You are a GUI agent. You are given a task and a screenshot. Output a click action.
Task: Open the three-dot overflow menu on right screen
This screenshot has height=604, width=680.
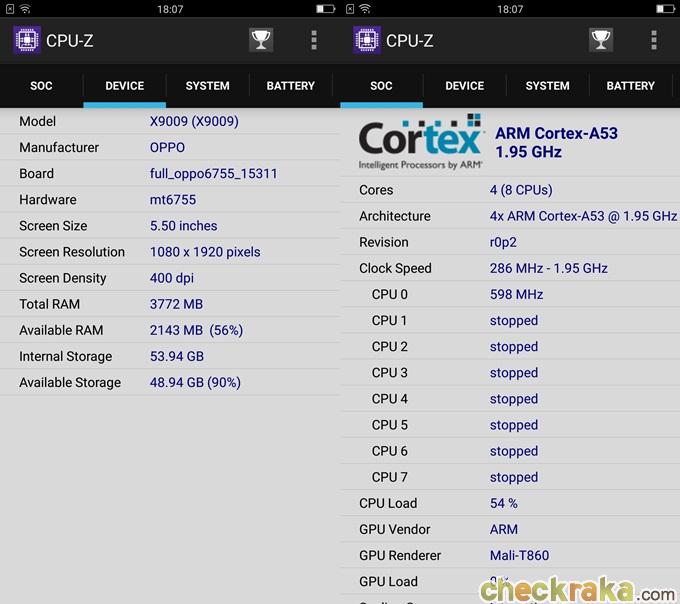coord(654,40)
